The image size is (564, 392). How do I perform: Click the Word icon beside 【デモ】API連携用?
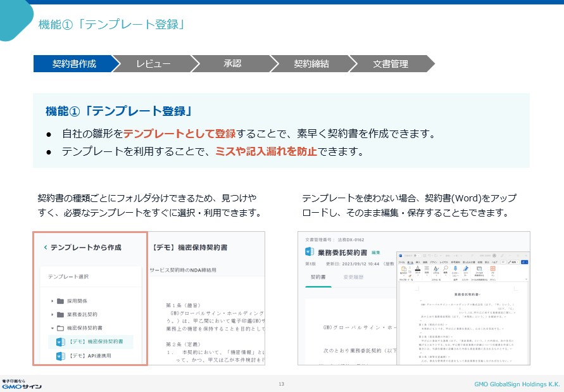61,357
